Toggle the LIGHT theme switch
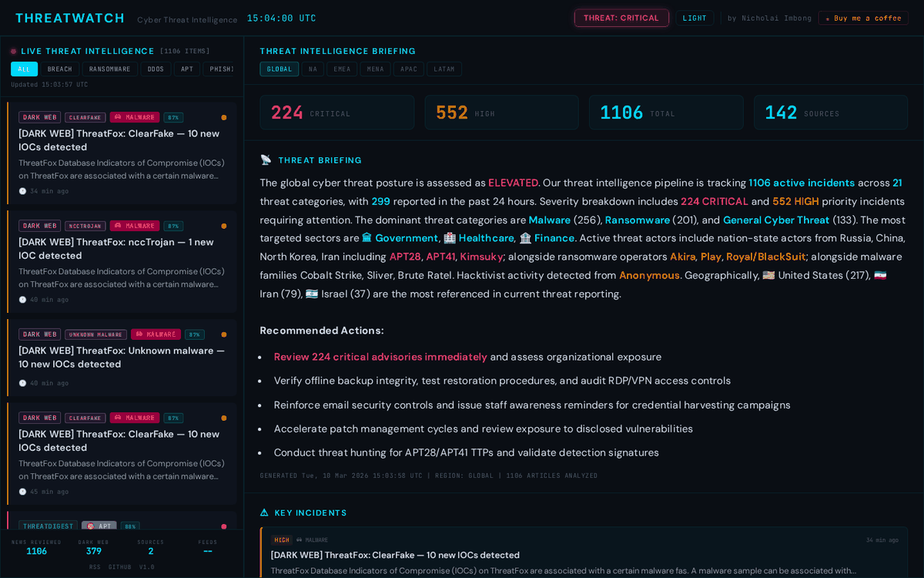The image size is (924, 578). pos(695,18)
